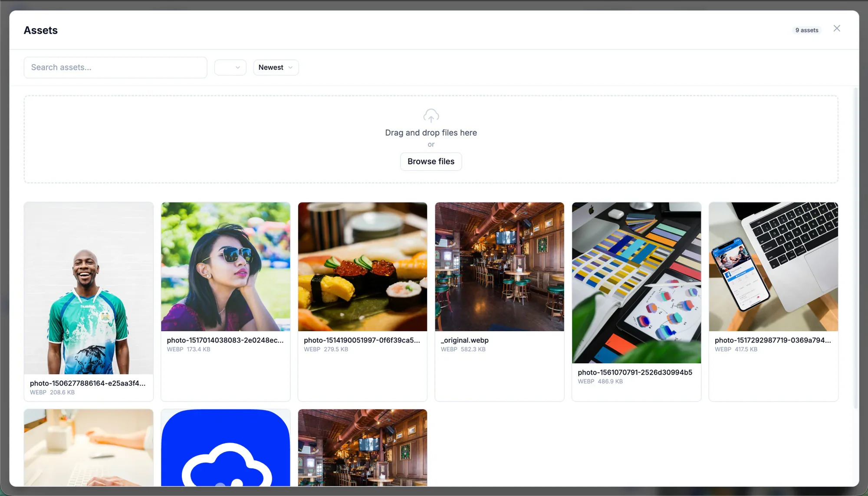Click the 'WEBP 582.3 KB' size label
The image size is (868, 496).
tap(463, 349)
